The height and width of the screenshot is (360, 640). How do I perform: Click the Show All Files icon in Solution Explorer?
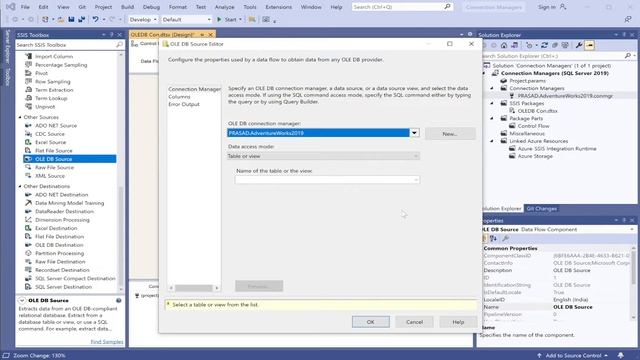click(565, 45)
